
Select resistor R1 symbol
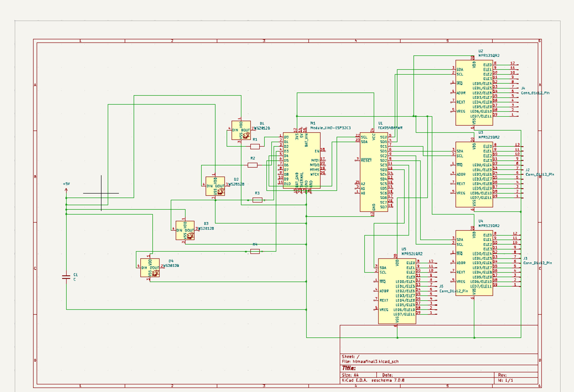[255, 147]
